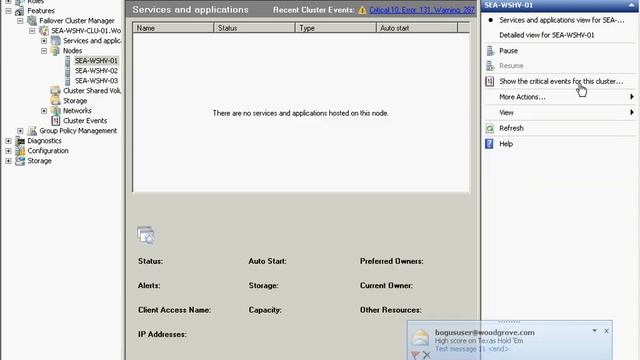Image resolution: width=640 pixels, height=360 pixels.
Task: Sort by the Type column header
Action: click(336, 28)
